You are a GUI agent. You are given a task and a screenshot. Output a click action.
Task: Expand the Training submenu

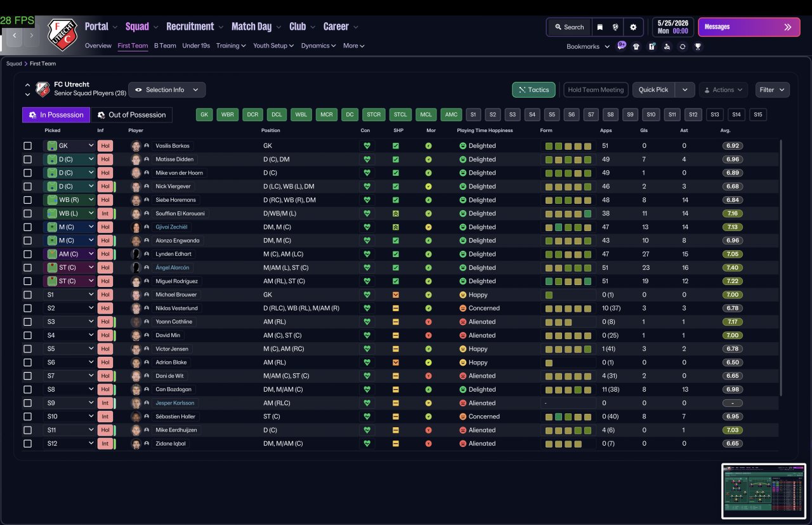(x=231, y=46)
